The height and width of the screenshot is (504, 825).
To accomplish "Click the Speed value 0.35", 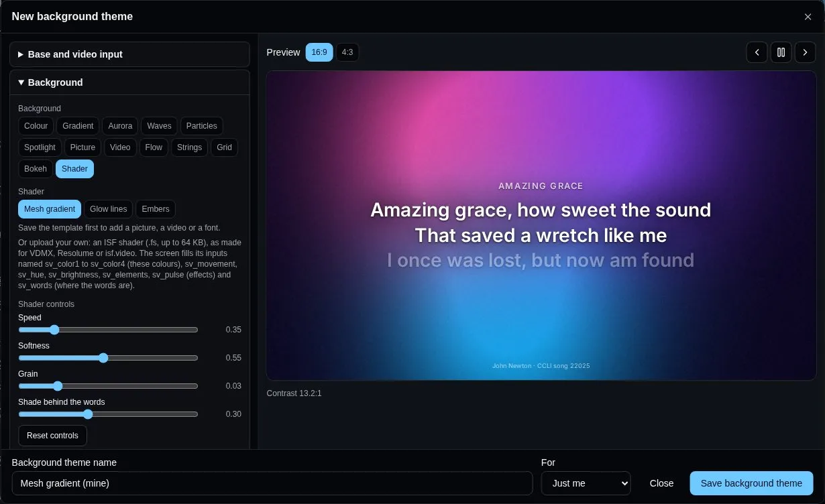I will click(233, 330).
